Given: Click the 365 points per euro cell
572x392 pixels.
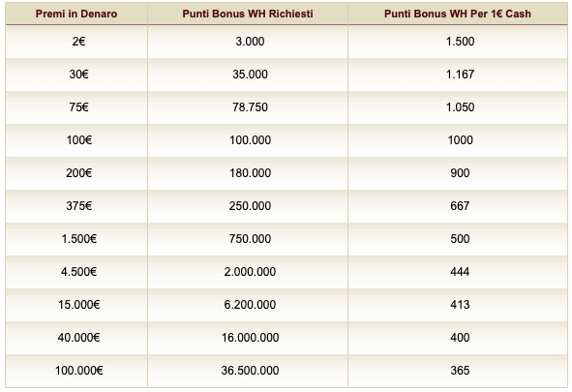Looking at the screenshot, I should 458,371.
